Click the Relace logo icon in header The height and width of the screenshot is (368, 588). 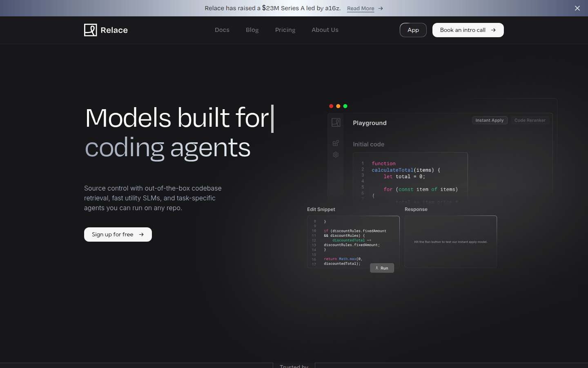[x=90, y=30]
